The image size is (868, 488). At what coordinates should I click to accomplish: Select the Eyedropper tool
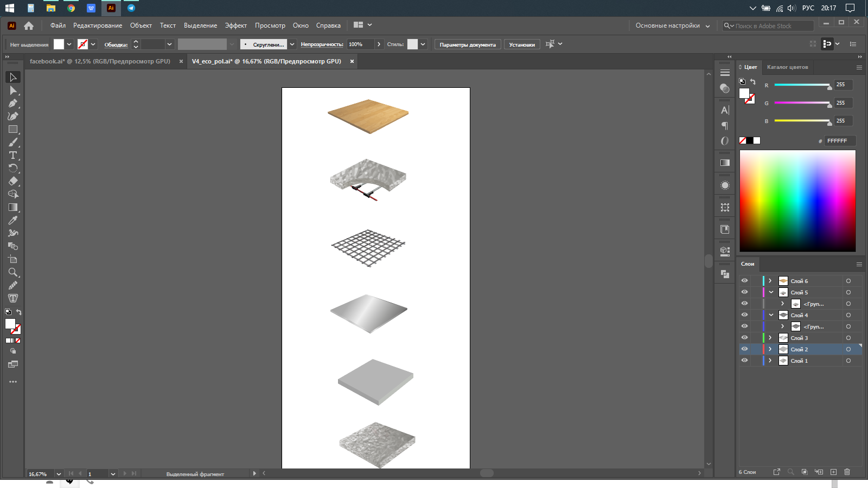coord(13,221)
